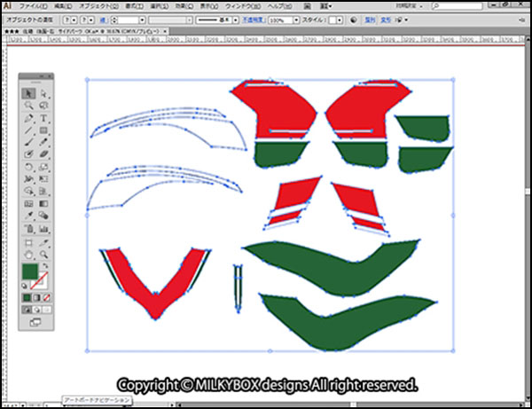Image resolution: width=532 pixels, height=409 pixels.
Task: Select the Rectangle tool
Action: [43, 130]
